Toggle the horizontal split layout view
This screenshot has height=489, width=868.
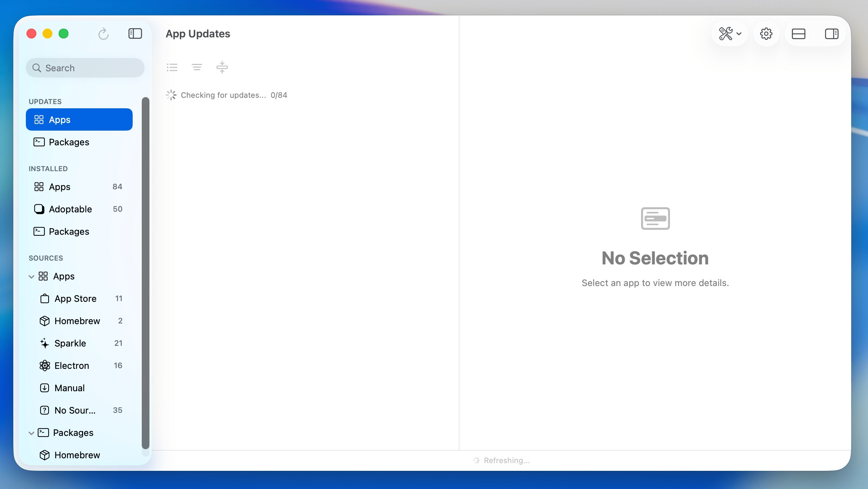pos(799,34)
